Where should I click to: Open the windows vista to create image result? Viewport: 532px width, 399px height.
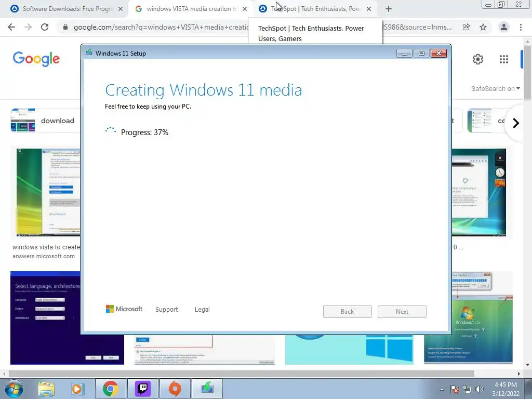point(48,192)
